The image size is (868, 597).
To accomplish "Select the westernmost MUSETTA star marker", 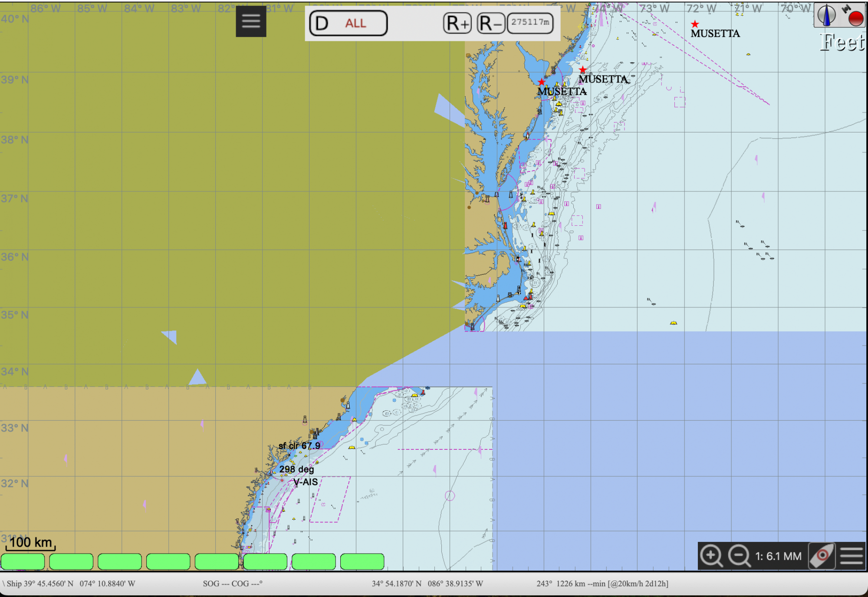I will coord(541,82).
